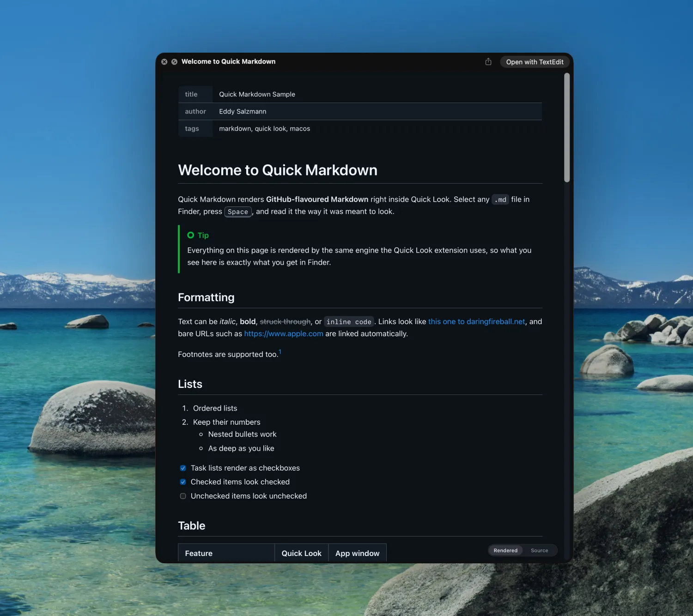Click the 'title' metadata key
This screenshot has height=616, width=693.
(x=191, y=94)
